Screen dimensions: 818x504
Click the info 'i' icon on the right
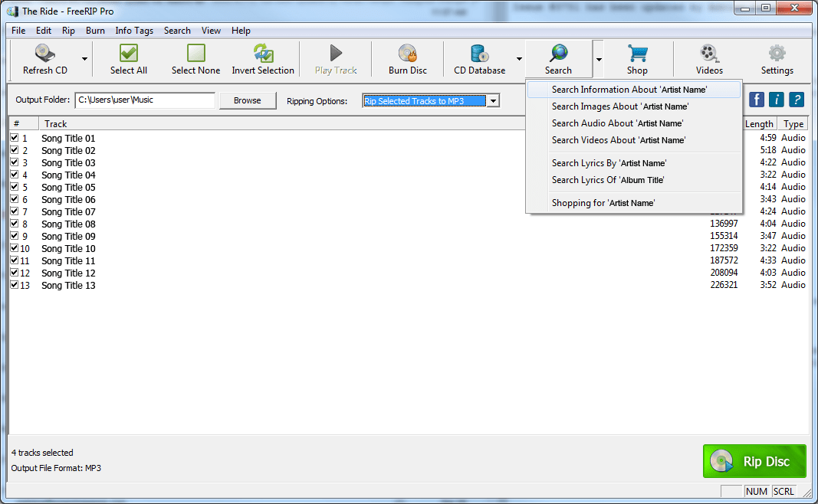pyautogui.click(x=778, y=100)
